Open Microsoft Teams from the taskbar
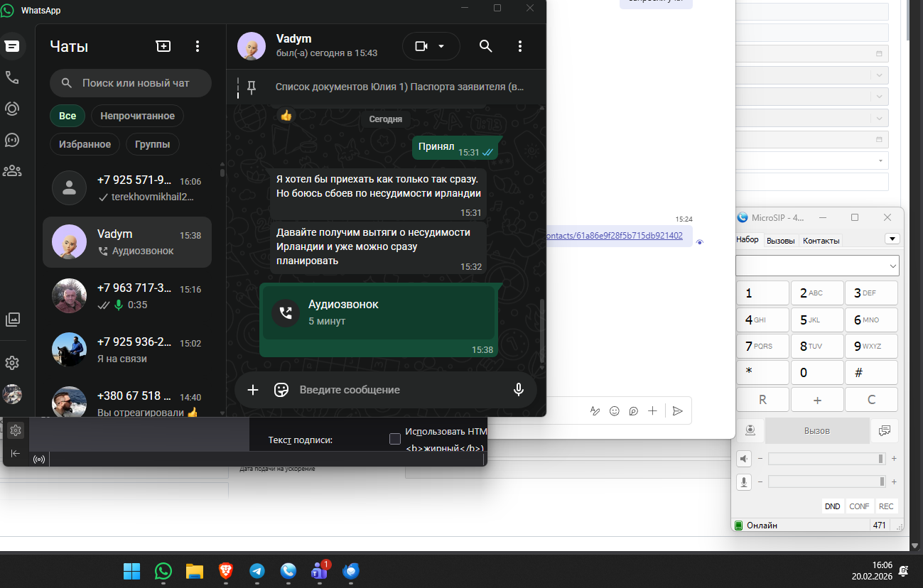Viewport: 923px width, 588px height. tap(320, 571)
